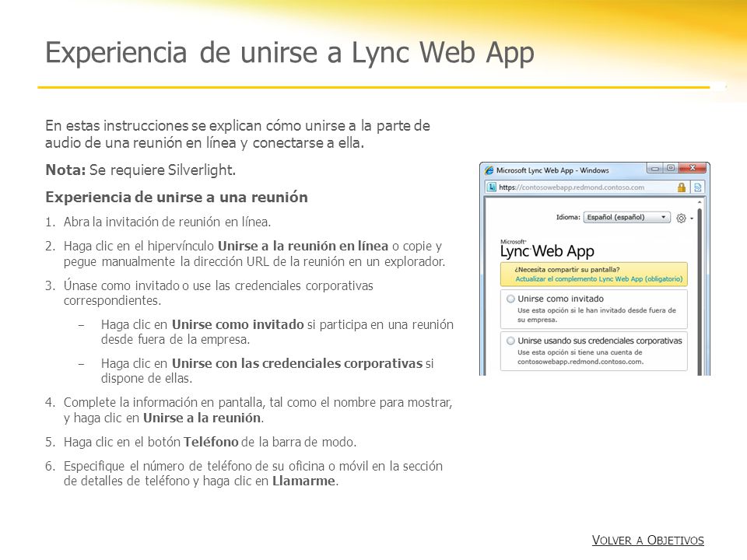
Task: Click bold text 'Unirse a la reunión en línea'
Action: (x=303, y=247)
